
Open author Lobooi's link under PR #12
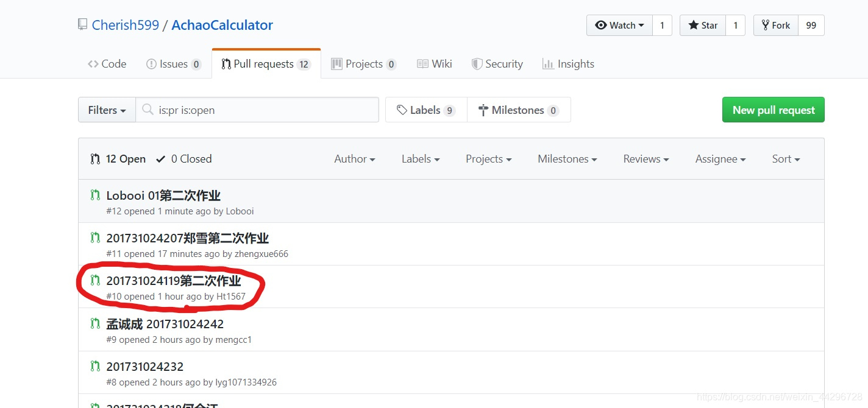(240, 211)
